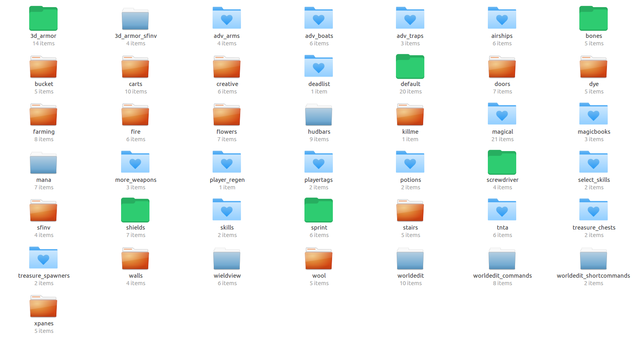Viewport: 644px width, 340px height.
Task: Select the treasure_spawners folder icon
Action: tap(43, 258)
